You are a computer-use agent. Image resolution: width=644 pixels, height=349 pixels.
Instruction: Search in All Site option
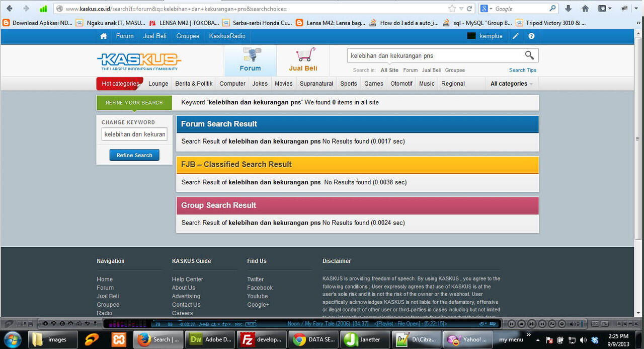pos(389,71)
